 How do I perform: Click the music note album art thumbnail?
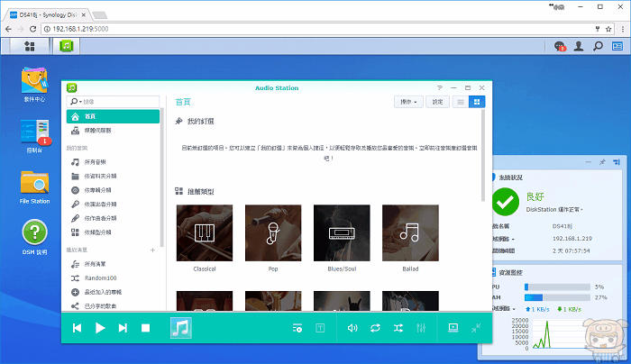tap(180, 328)
